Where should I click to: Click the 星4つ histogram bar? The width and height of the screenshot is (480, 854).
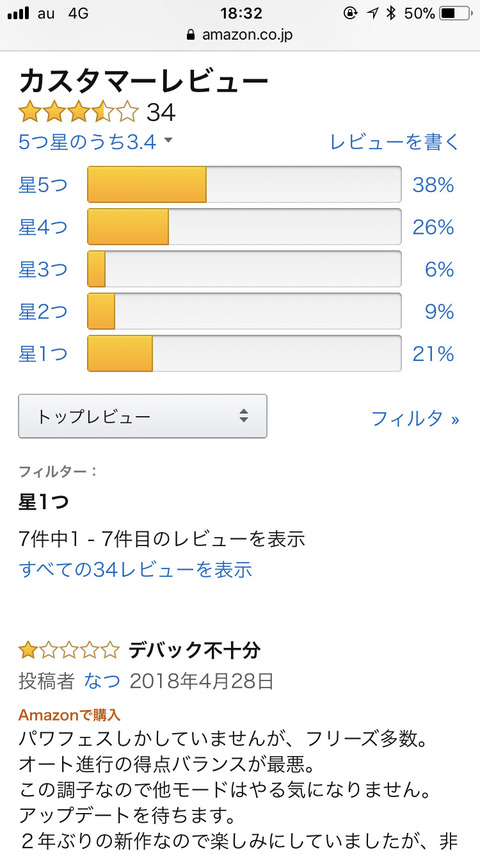245,227
